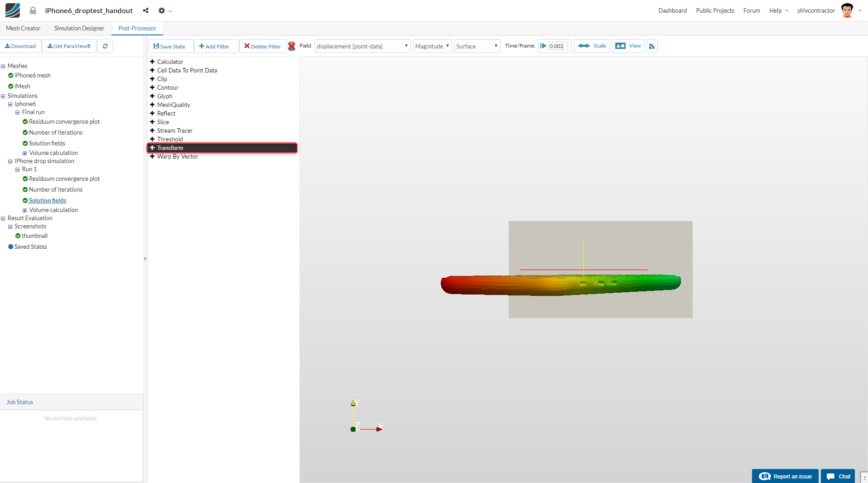Go to Public Projects
The height and width of the screenshot is (483, 868).
click(x=715, y=10)
